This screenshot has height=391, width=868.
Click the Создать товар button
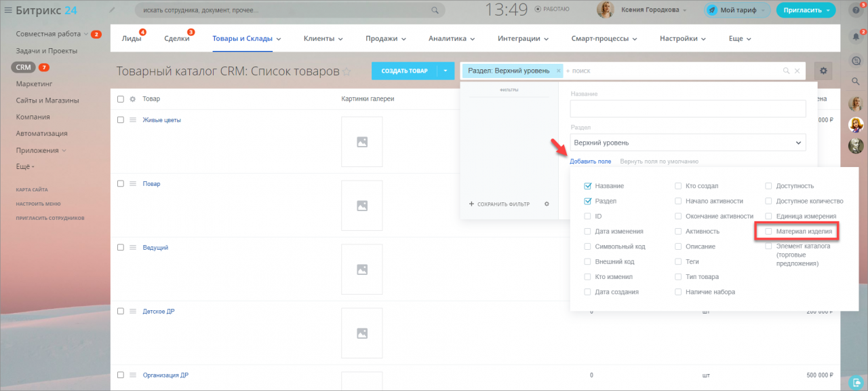[x=404, y=71]
